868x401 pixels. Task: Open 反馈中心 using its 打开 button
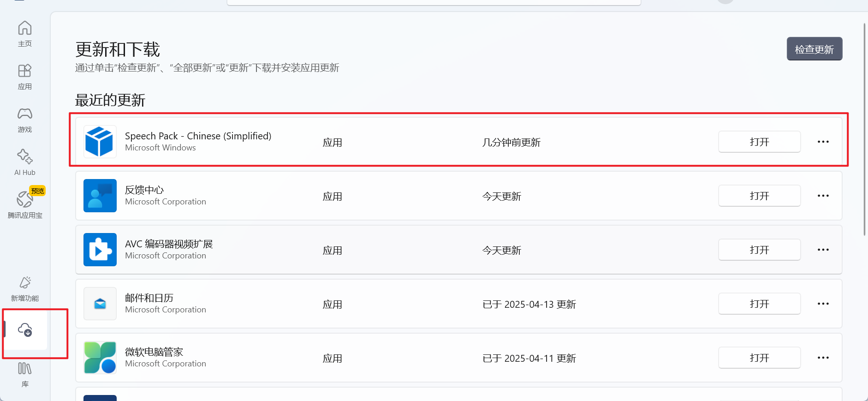click(759, 196)
